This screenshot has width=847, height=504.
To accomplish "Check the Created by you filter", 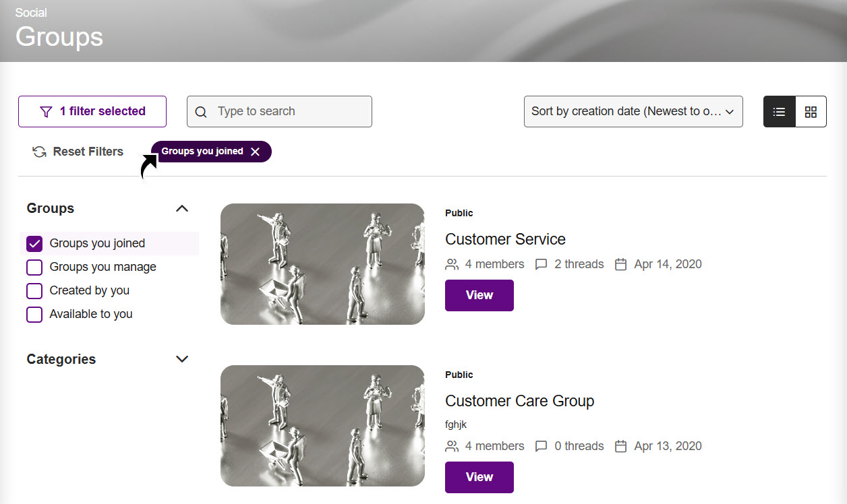I will 34,291.
